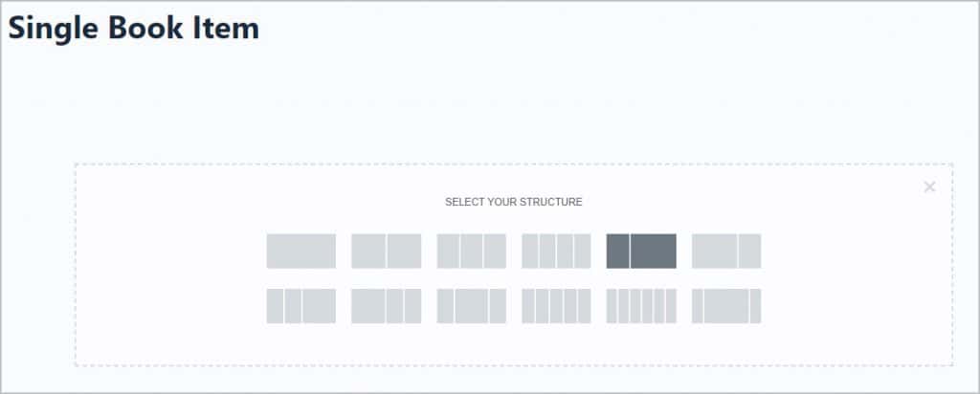Pick the three equal columns structure
This screenshot has width=980, height=394.
472,251
